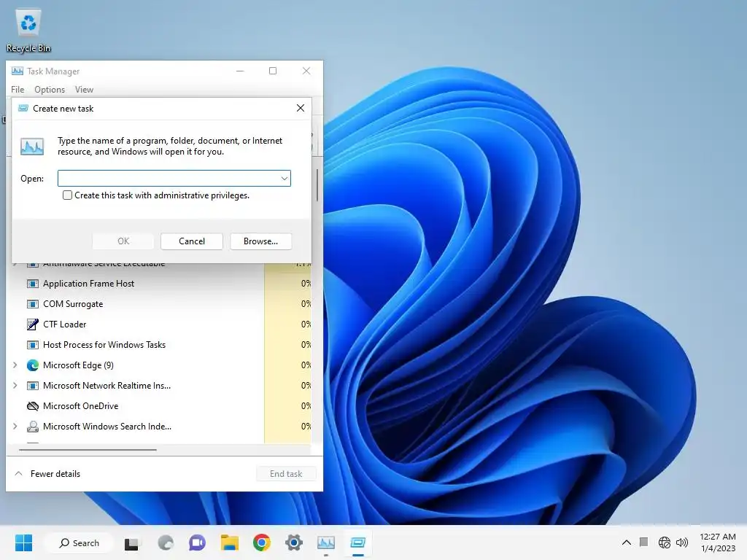Viewport: 747px width, 560px height.
Task: Select the Microsoft OneDrive row text
Action: (80, 406)
